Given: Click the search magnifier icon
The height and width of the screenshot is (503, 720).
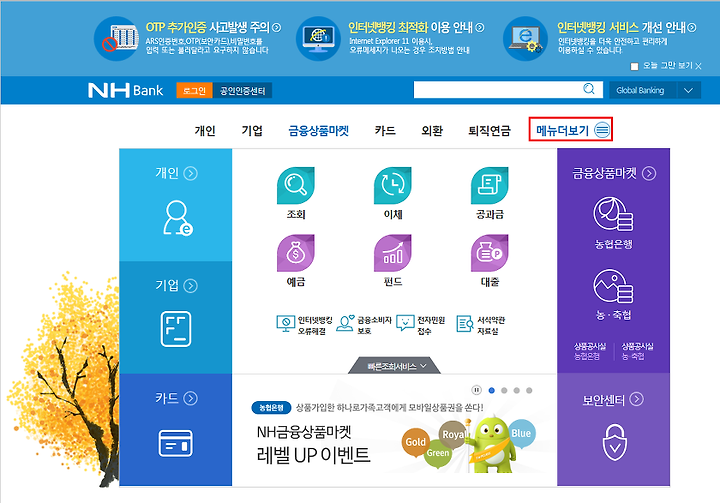Looking at the screenshot, I should pyautogui.click(x=589, y=89).
